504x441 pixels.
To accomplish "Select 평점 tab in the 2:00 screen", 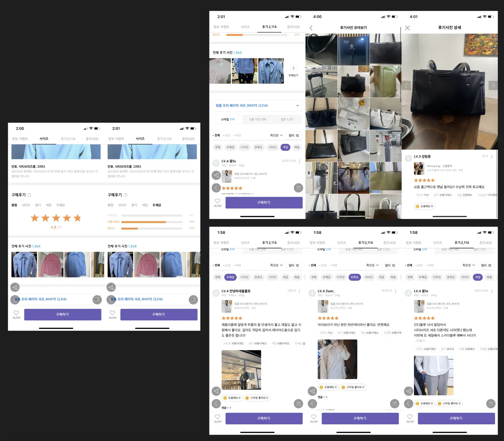I will 14,205.
